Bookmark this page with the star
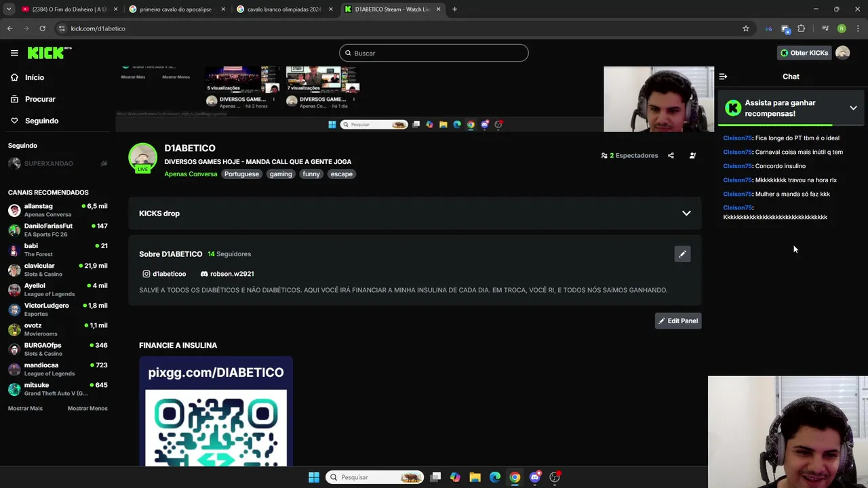Viewport: 868px width, 488px height. tap(746, 28)
